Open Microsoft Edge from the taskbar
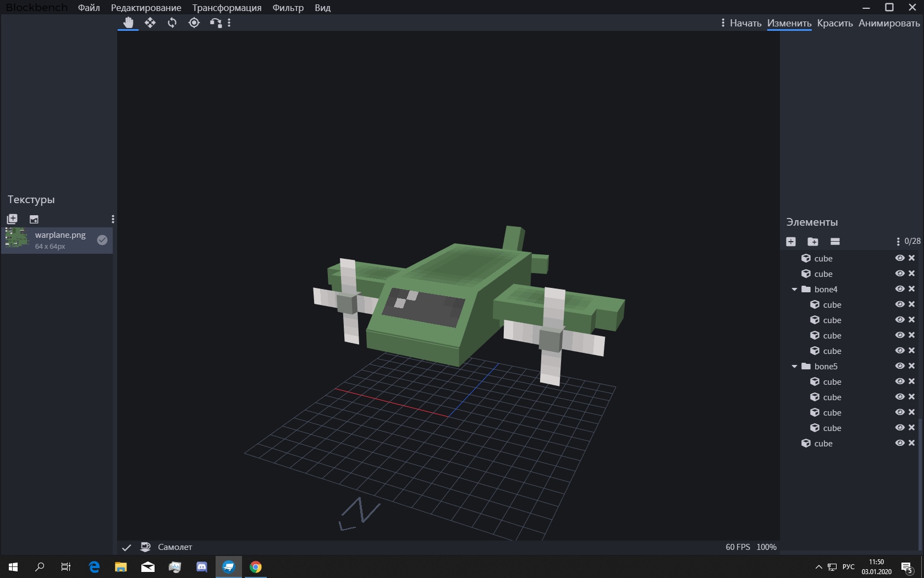The height and width of the screenshot is (578, 924). pos(94,567)
